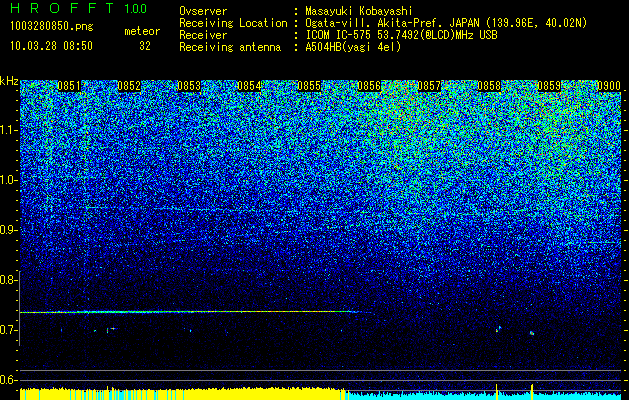Screen dimensions: 629x400
Task: Click the A504HB(yagi 4el) antenna text
Action: [x=353, y=47]
